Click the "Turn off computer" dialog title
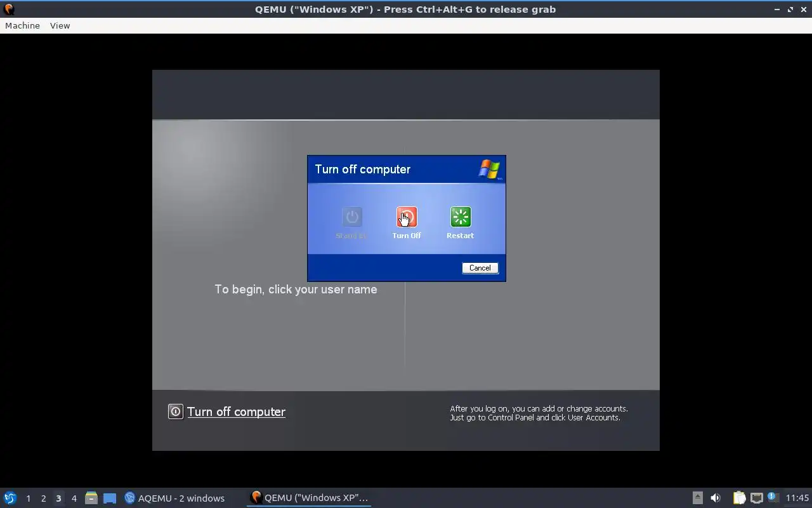This screenshot has height=508, width=812. (x=362, y=170)
